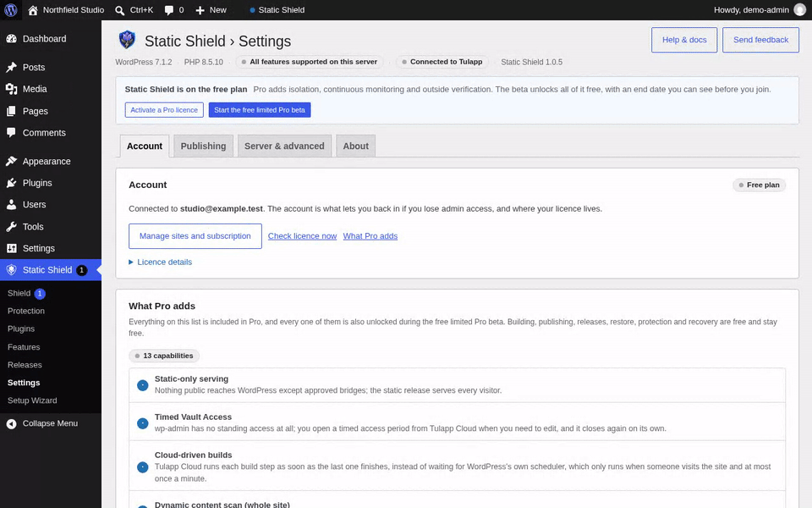Click the studio@example.test email text
This screenshot has width=812, height=508.
tap(221, 209)
